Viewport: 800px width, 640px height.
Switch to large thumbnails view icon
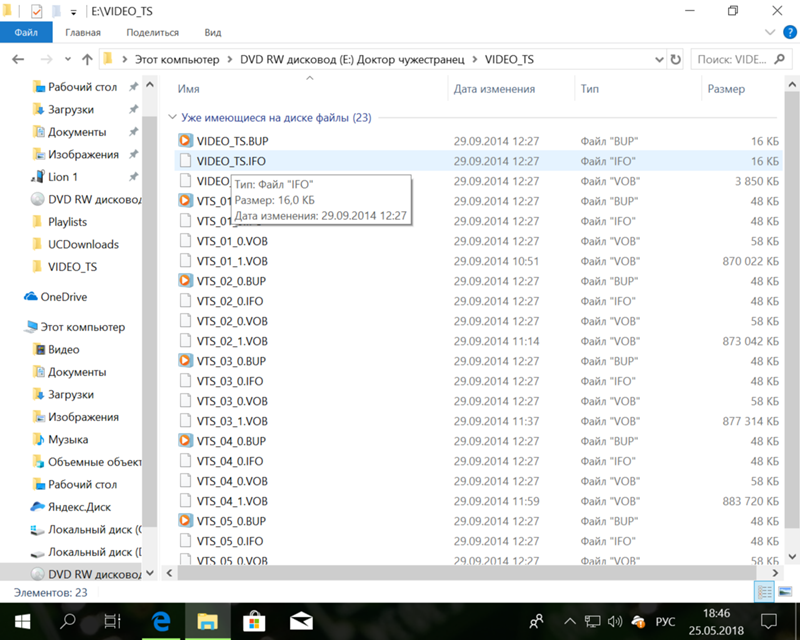pos(785,592)
